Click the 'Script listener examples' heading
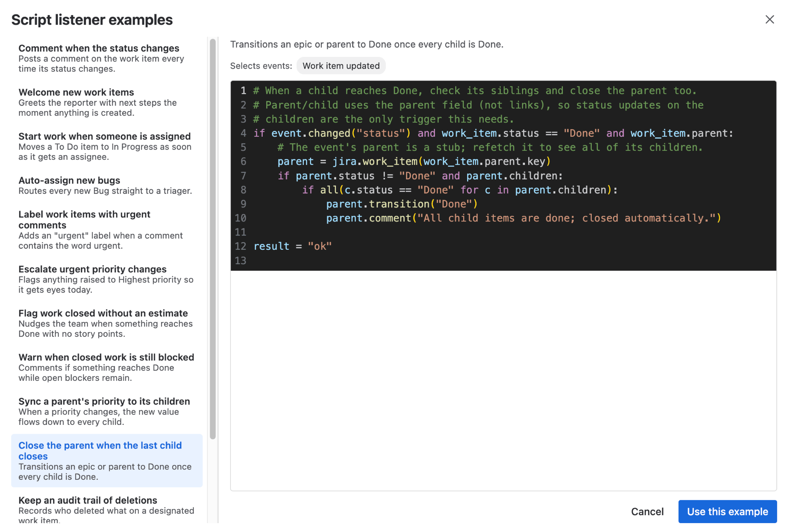 [x=92, y=20]
